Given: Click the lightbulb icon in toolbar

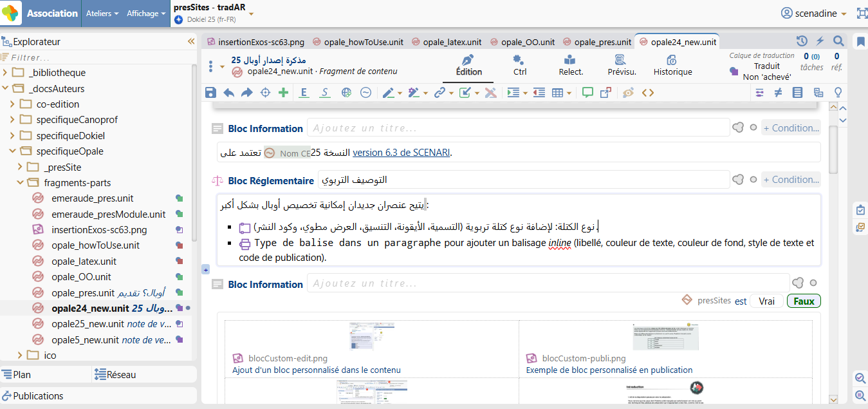Looking at the screenshot, I should coord(838,93).
